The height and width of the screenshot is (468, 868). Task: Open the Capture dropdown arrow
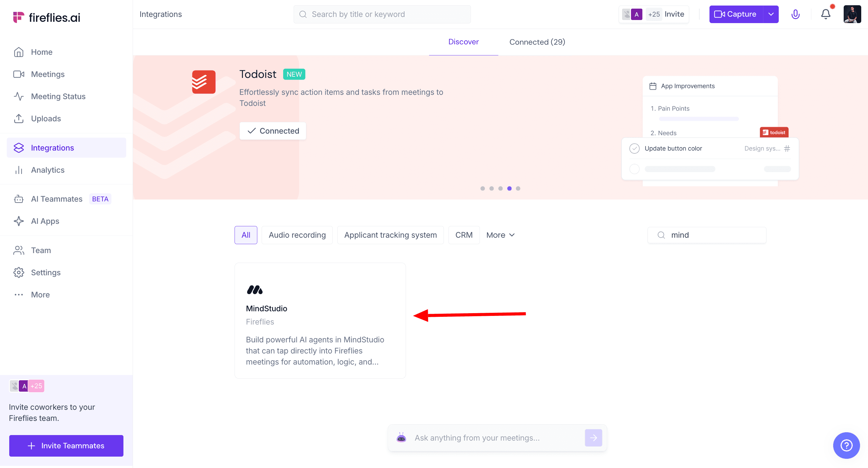771,14
